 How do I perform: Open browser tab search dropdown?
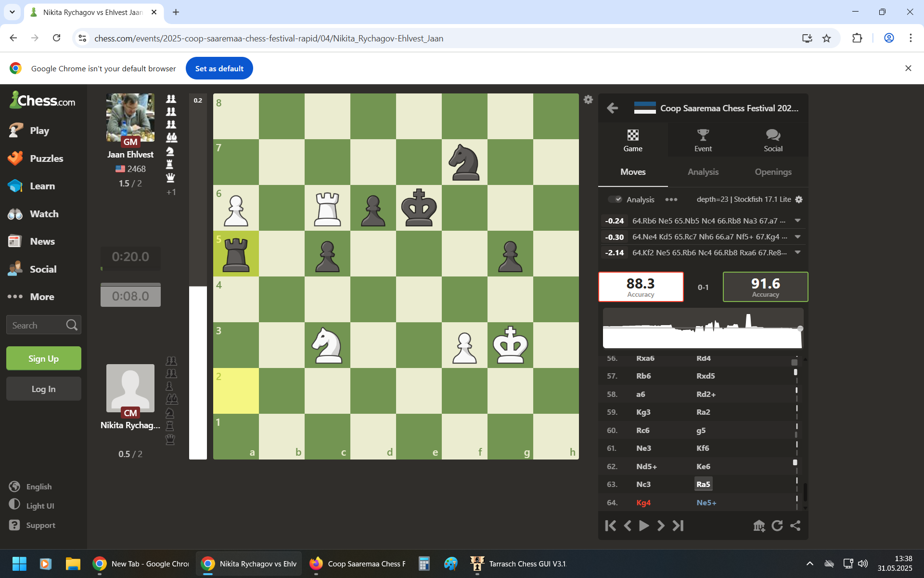[x=12, y=12]
